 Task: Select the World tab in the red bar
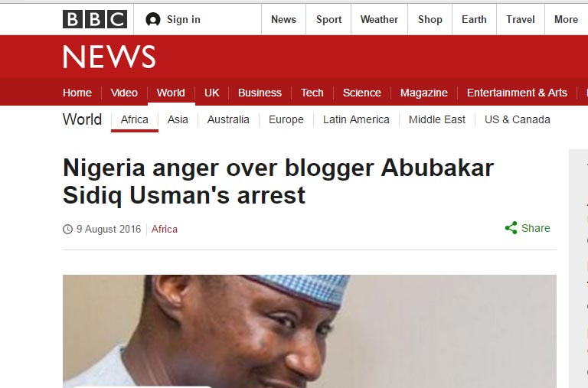pyautogui.click(x=171, y=93)
